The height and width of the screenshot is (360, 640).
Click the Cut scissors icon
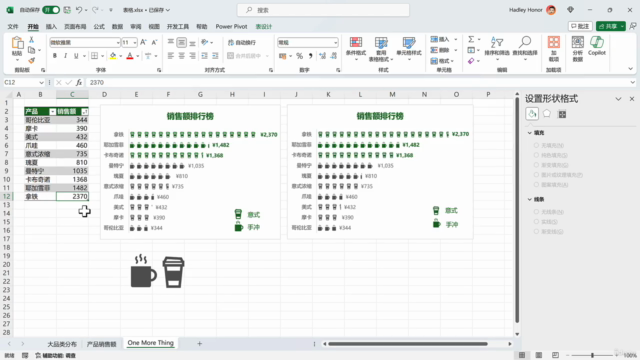coord(31,40)
